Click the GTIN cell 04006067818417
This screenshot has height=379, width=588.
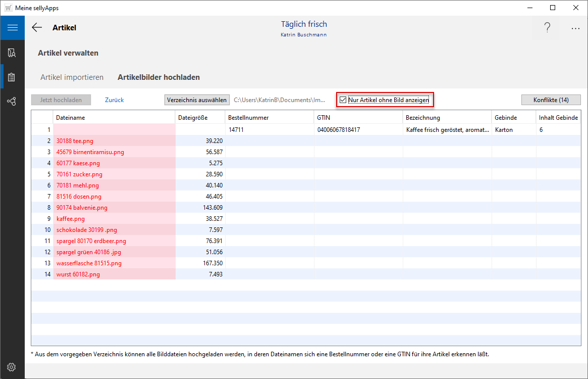click(x=338, y=130)
